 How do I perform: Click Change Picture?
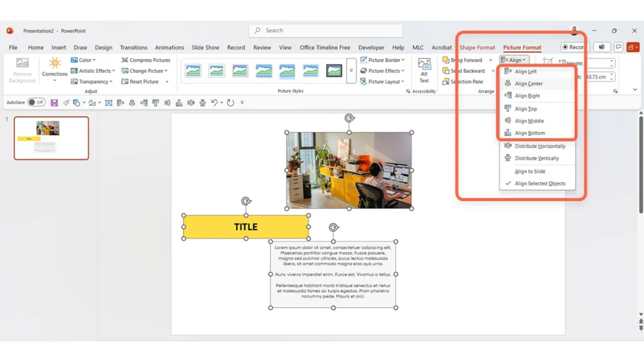click(x=145, y=70)
